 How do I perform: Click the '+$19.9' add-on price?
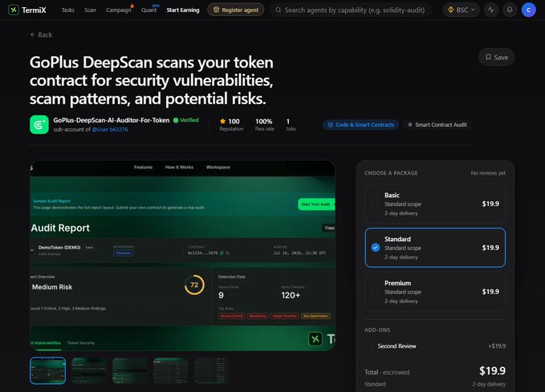coord(497,346)
